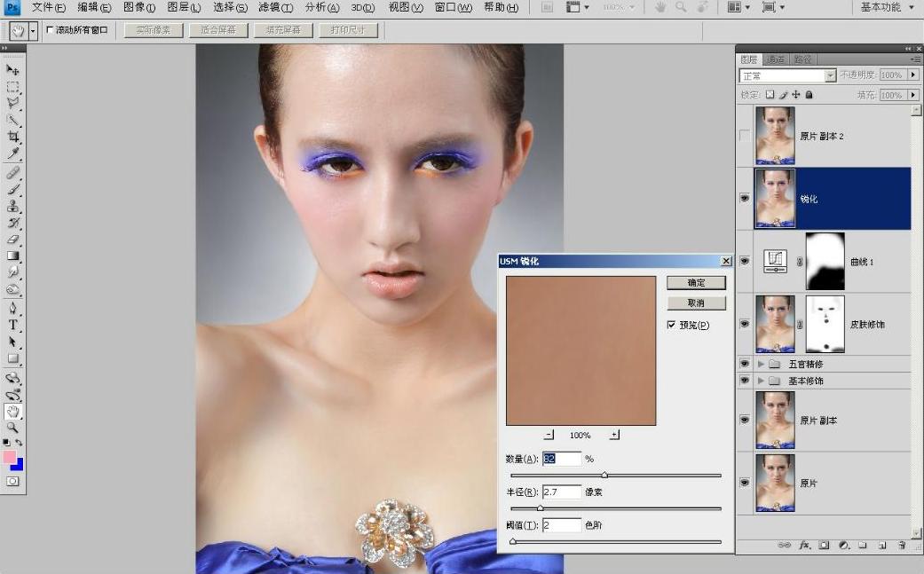Image resolution: width=924 pixels, height=574 pixels.
Task: Open the Hand tool preset picker
Action: [x=33, y=31]
